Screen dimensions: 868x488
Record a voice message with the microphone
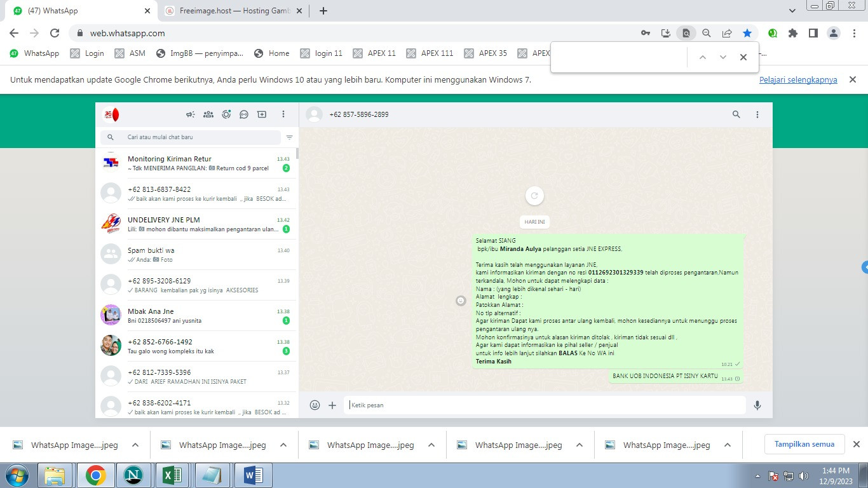point(757,405)
